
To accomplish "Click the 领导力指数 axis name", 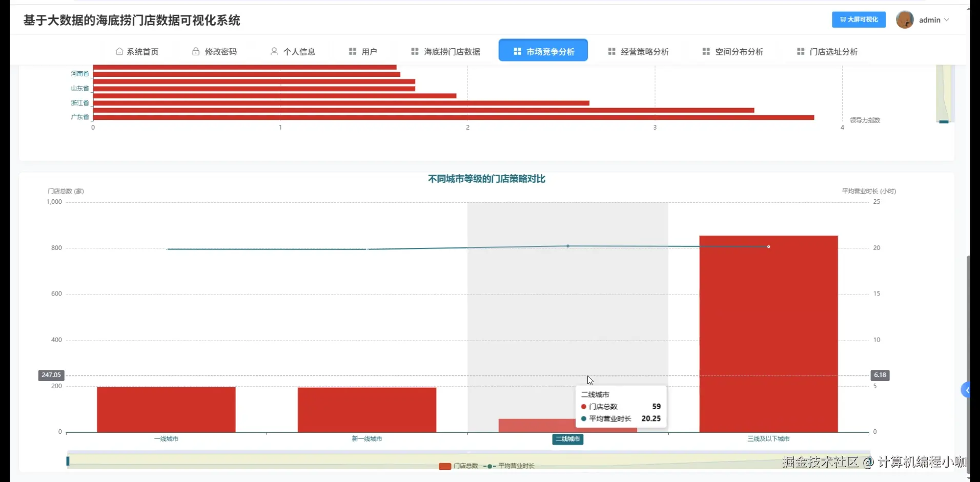I will pyautogui.click(x=865, y=120).
